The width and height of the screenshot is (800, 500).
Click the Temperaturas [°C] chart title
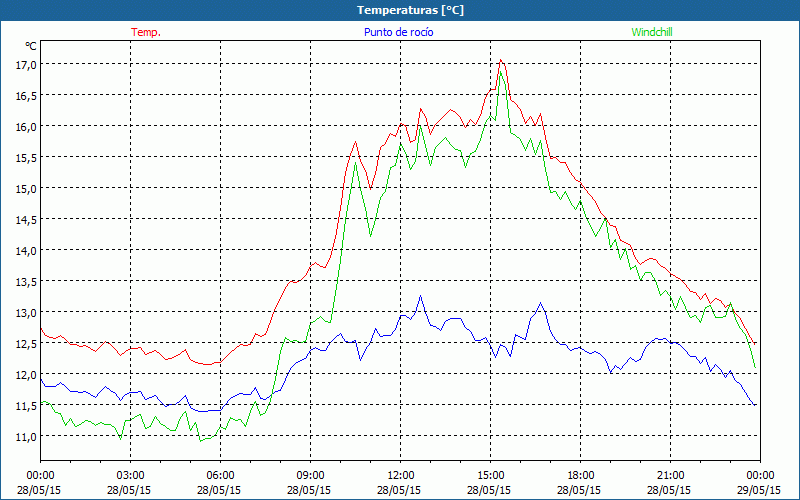[x=411, y=10]
